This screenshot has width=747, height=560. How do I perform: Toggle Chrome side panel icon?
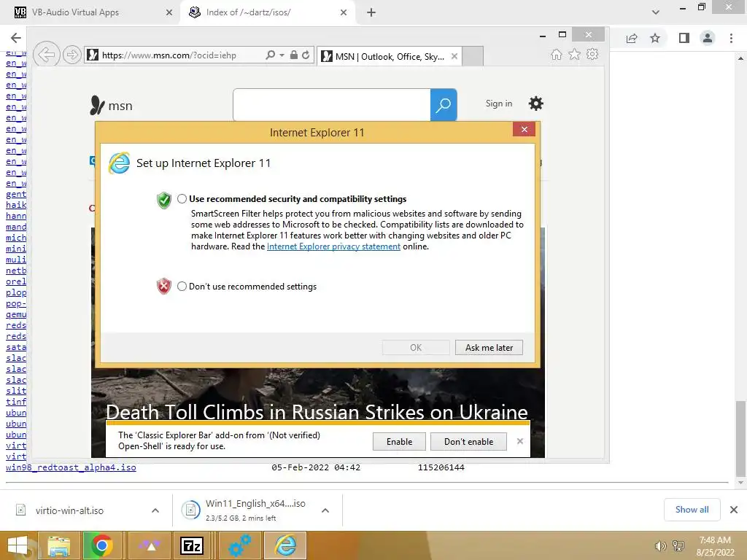[x=684, y=38]
